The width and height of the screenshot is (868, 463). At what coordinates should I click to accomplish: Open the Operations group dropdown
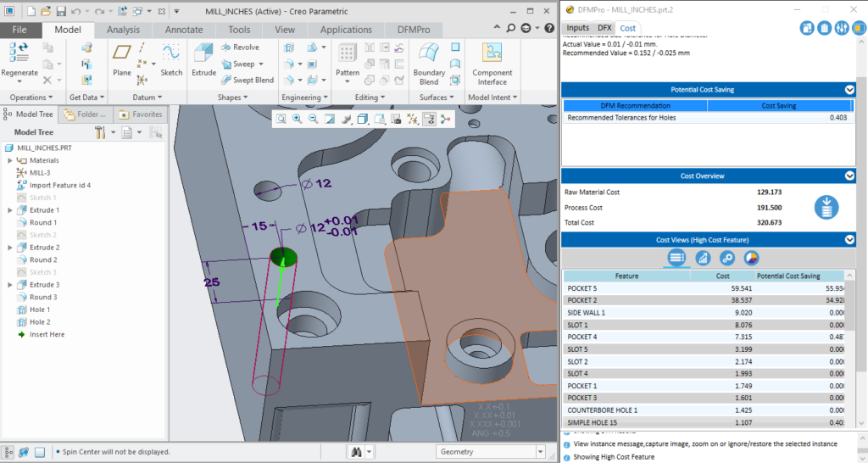tap(31, 98)
